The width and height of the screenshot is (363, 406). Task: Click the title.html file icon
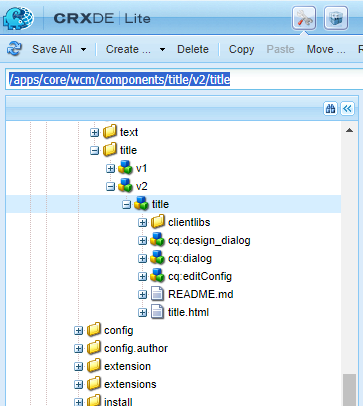pos(157,312)
